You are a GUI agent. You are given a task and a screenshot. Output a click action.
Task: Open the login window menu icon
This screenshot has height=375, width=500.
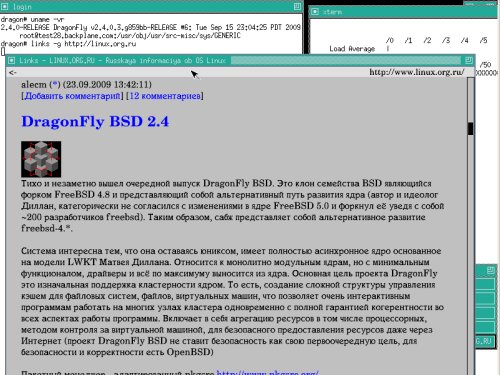pyautogui.click(x=5, y=6)
